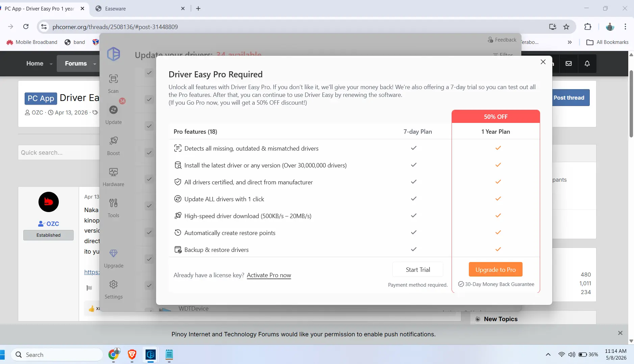This screenshot has width=634, height=364.
Task: Expand hidden bookmarks chevron
Action: 570,42
